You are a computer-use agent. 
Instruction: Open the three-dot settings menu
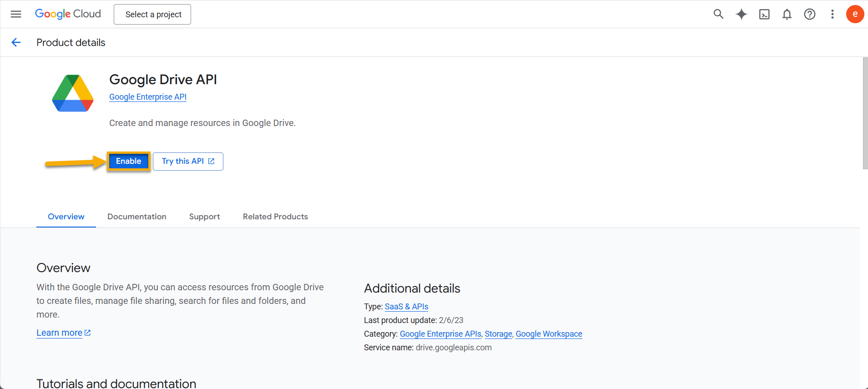(833, 14)
